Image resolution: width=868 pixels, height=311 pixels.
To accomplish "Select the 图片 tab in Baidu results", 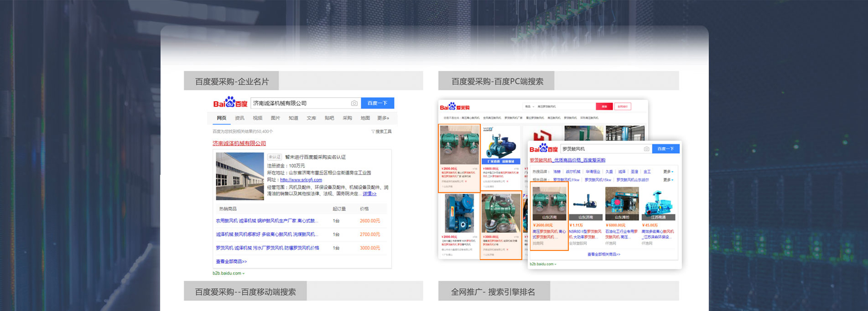I will pyautogui.click(x=275, y=118).
